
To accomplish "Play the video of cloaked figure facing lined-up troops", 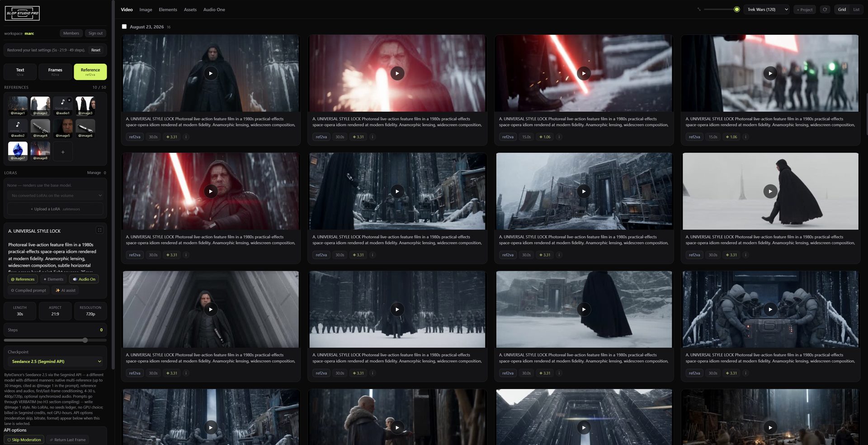I will pyautogui.click(x=397, y=309).
